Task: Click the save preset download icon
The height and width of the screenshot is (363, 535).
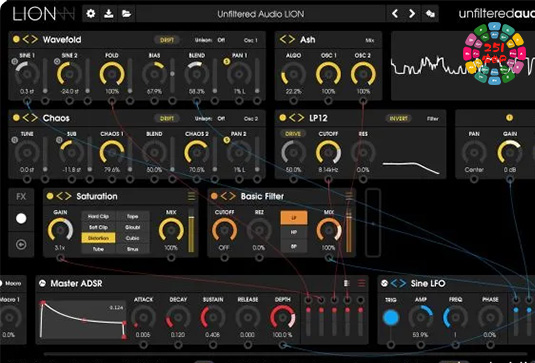Action: [x=109, y=14]
